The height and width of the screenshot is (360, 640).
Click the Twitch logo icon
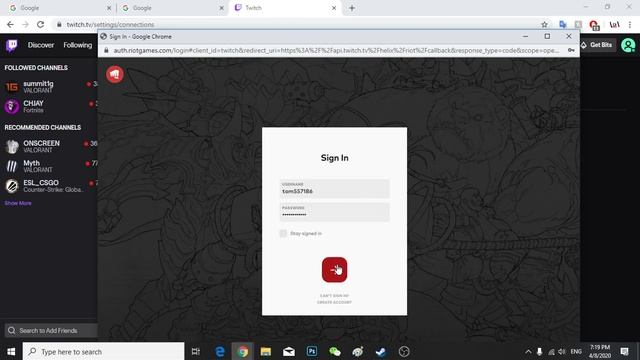[x=11, y=45]
